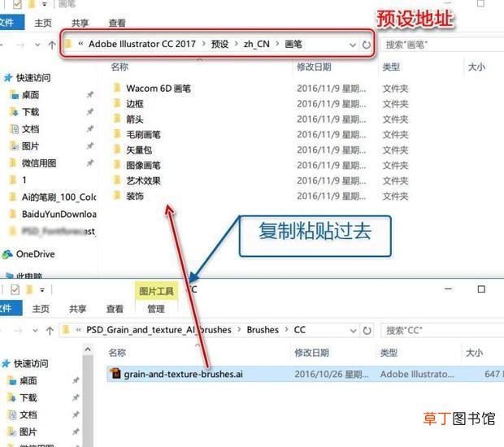Sort by 类型 column in top window
Image resolution: width=504 pixels, height=447 pixels.
(391, 67)
